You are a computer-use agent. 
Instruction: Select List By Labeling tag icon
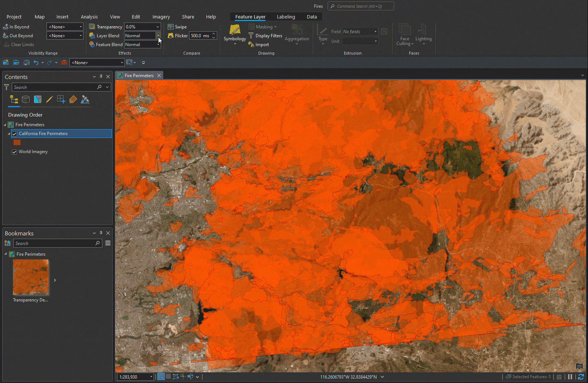click(73, 99)
